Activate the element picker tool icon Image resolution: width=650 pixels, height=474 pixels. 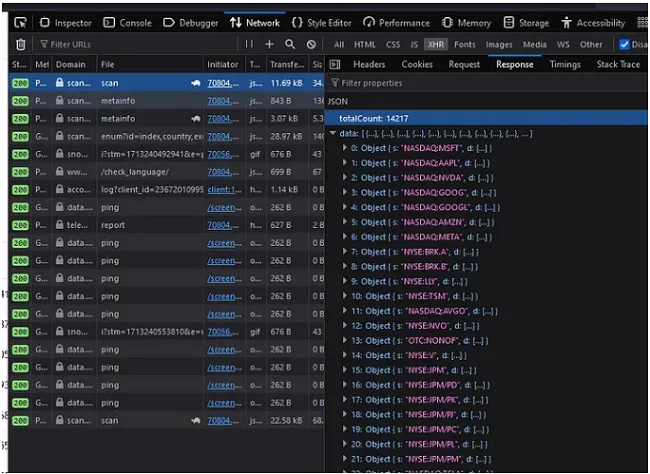[20, 23]
